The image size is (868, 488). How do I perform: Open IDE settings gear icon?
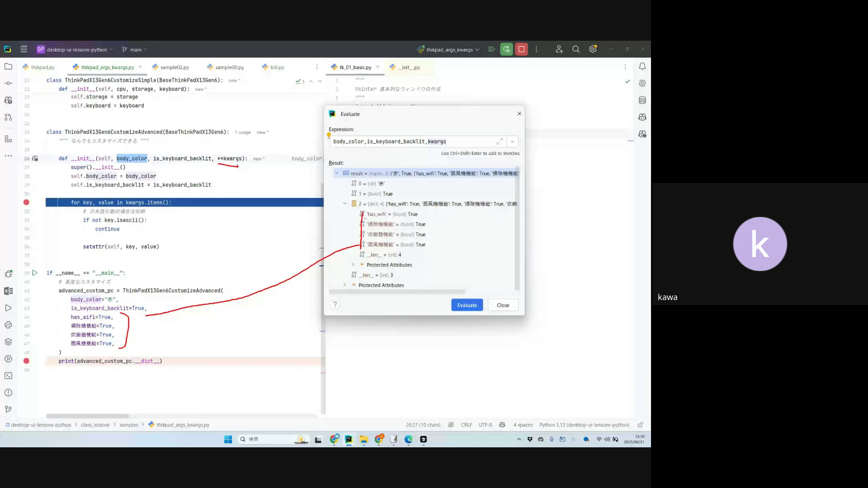593,49
